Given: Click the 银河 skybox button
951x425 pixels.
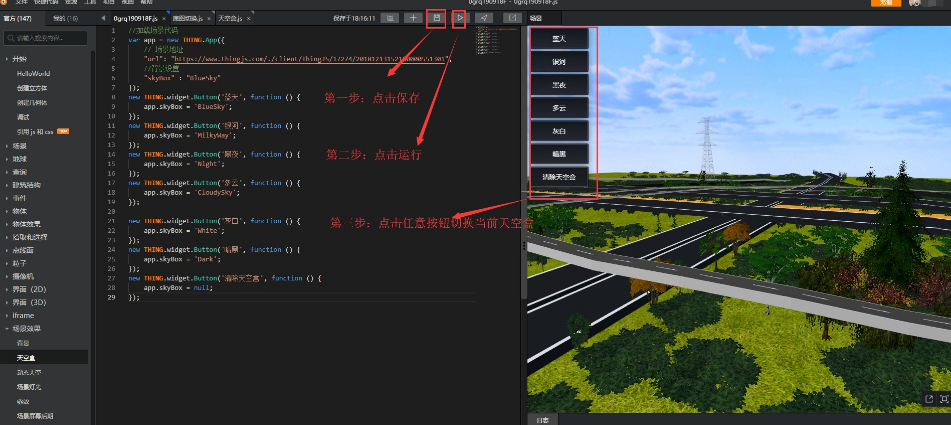Looking at the screenshot, I should [x=559, y=62].
